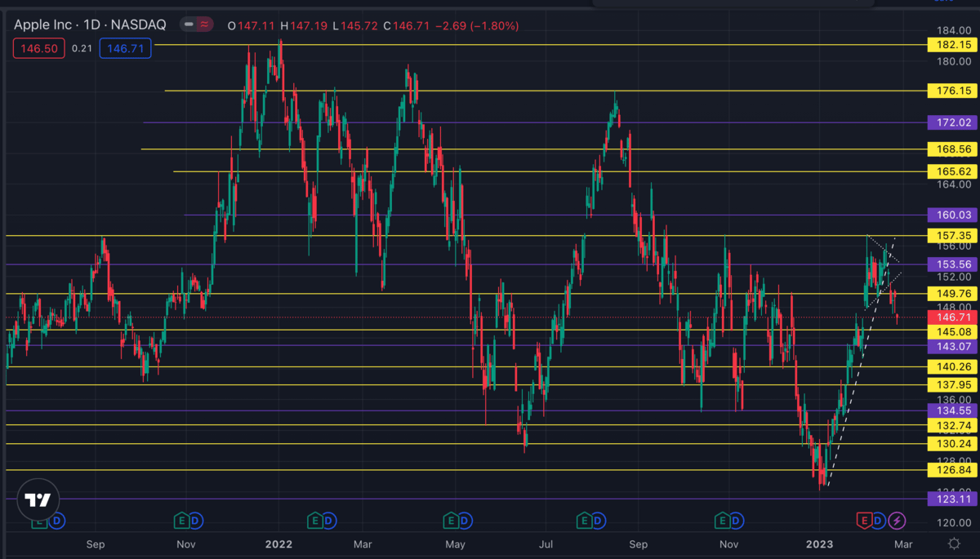This screenshot has height=559, width=980.
Task: Click the red approximate-sign icon beside NASDAQ
Action: click(x=205, y=25)
